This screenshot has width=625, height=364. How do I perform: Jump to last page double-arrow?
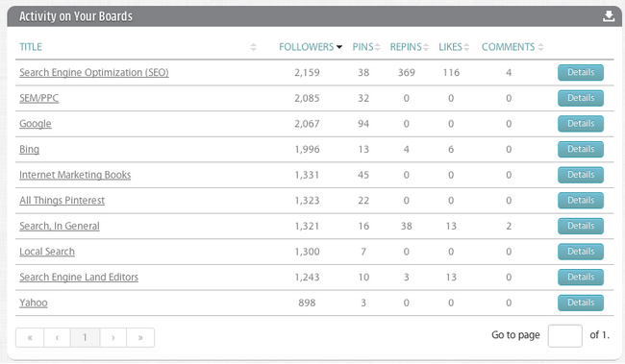pyautogui.click(x=140, y=338)
